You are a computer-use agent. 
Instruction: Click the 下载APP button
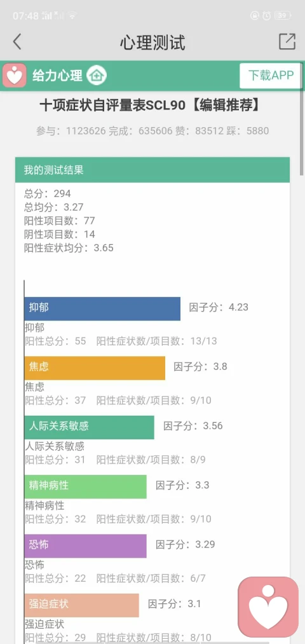[x=271, y=76]
